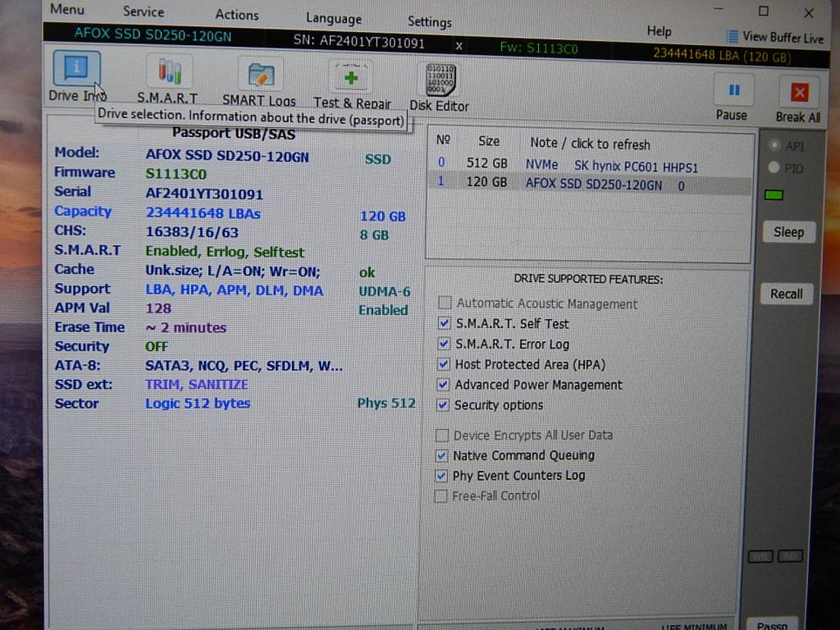Open the Language menu

(x=333, y=18)
